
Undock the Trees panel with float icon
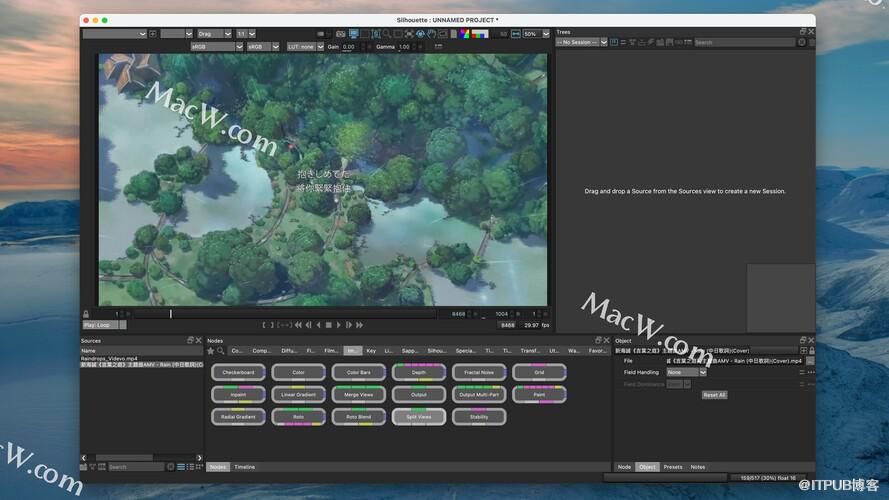pos(803,31)
